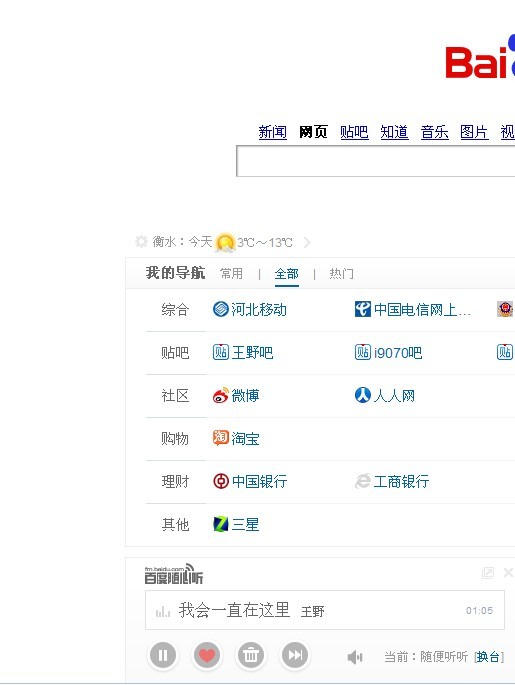Skip to the next song
This screenshot has height=685, width=515.
(x=295, y=655)
